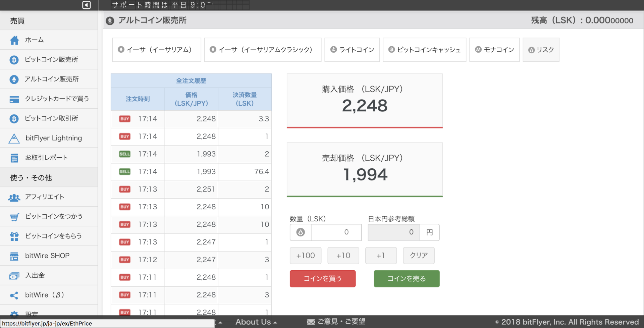This screenshot has width=644, height=328.
Task: Switch to the モナコイン tab
Action: [494, 50]
